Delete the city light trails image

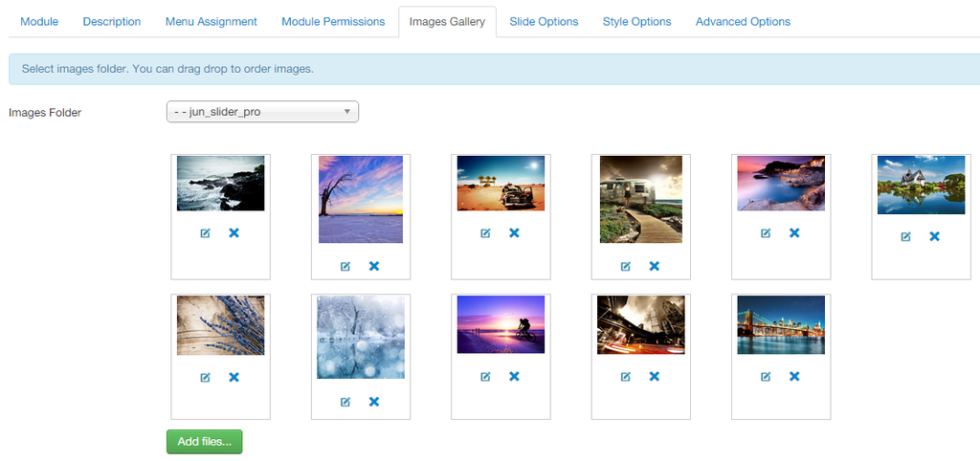tap(655, 377)
